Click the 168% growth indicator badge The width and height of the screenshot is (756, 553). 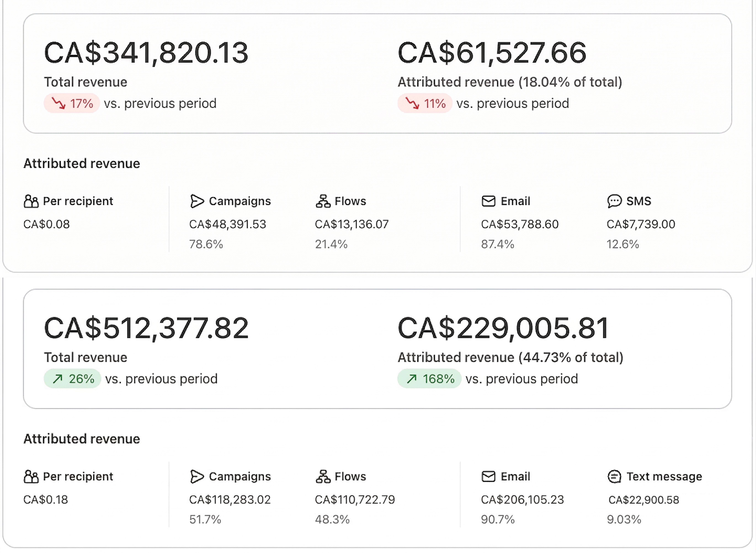click(429, 379)
